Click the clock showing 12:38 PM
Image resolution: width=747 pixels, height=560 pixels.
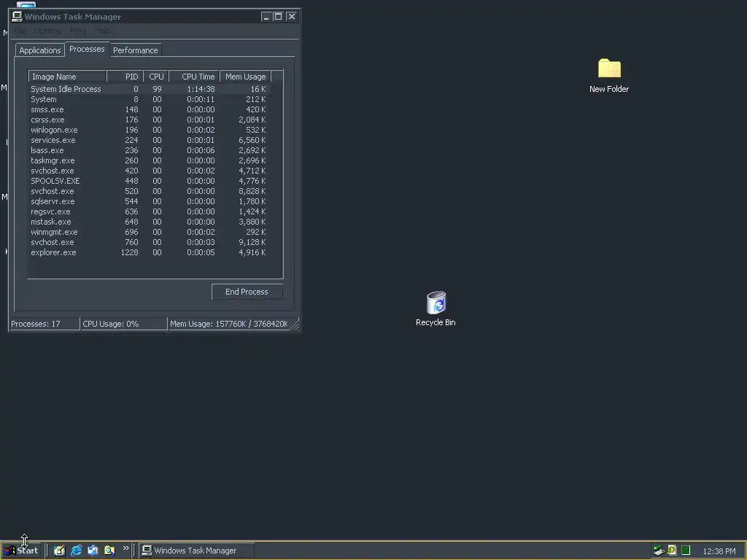point(719,551)
